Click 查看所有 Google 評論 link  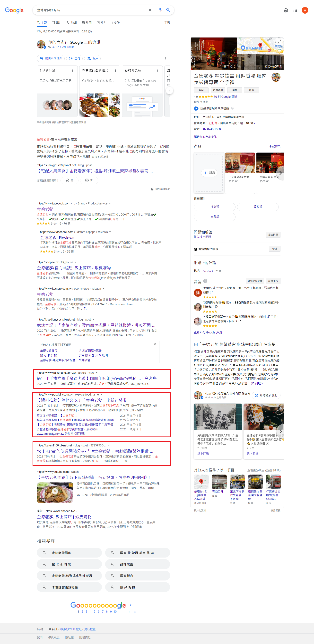(x=208, y=332)
